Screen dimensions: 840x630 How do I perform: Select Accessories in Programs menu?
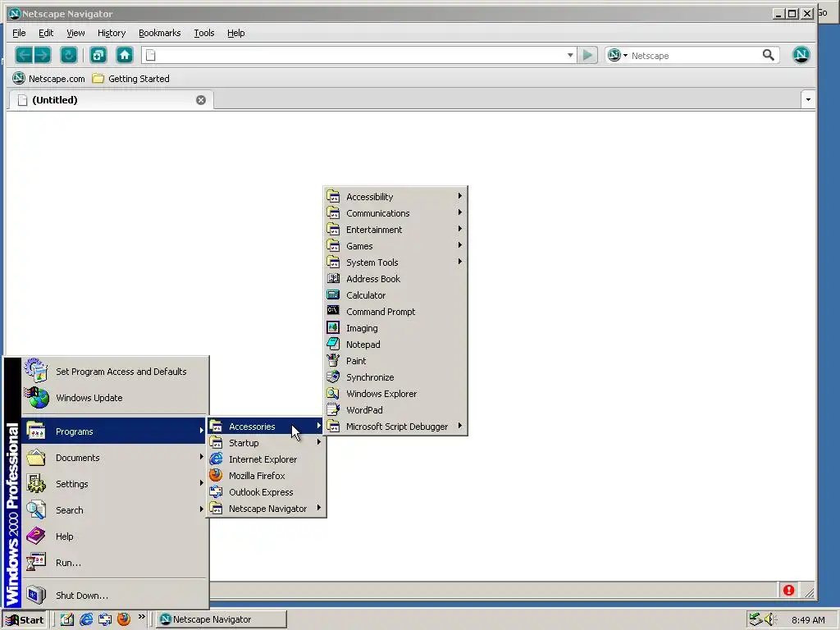267,427
